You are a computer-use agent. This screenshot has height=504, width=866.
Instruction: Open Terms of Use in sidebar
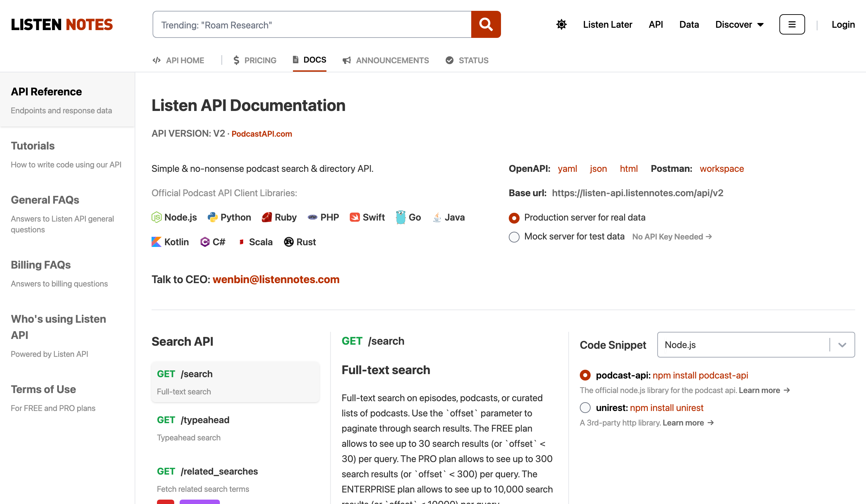coord(67,397)
